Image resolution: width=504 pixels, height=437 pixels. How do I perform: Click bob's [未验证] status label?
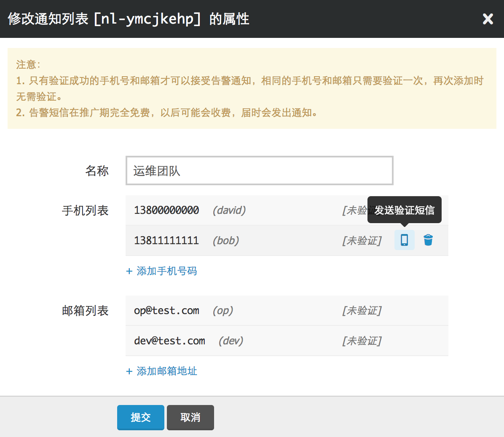click(x=362, y=240)
